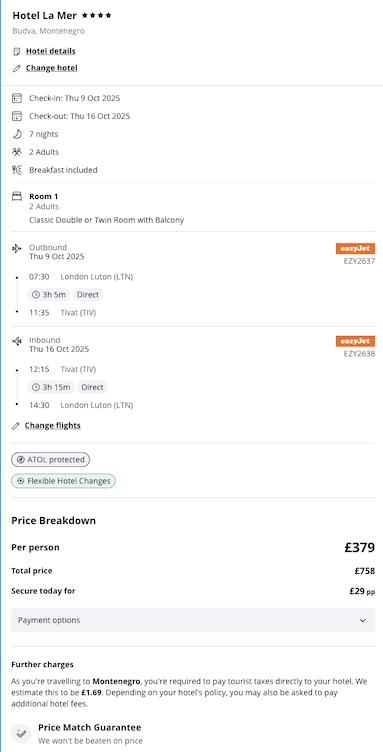The width and height of the screenshot is (383, 752).
Task: Click the guests icon beside 2 Adults
Action: pos(17,152)
